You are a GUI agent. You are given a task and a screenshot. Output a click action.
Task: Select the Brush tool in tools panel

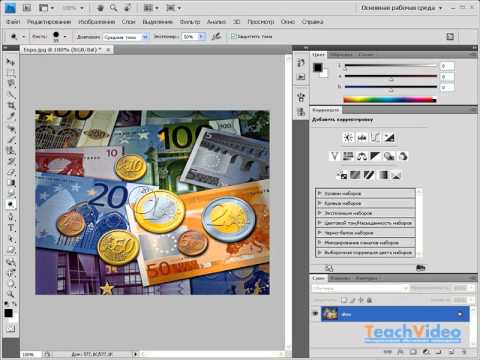pos(11,139)
